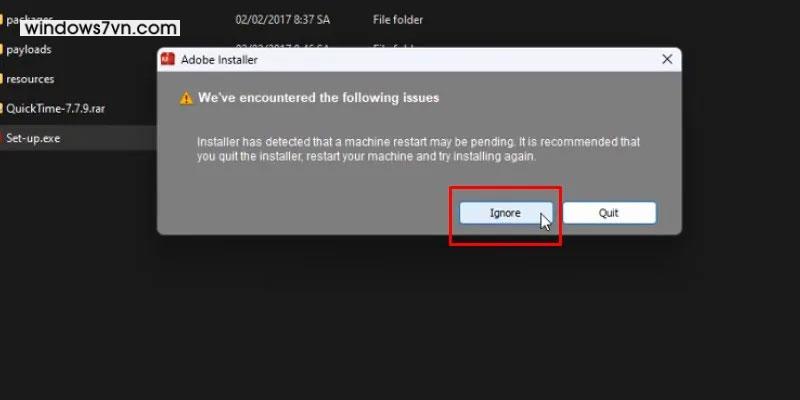Select the Set-up.exe file name
800x400 pixels.
(33, 138)
